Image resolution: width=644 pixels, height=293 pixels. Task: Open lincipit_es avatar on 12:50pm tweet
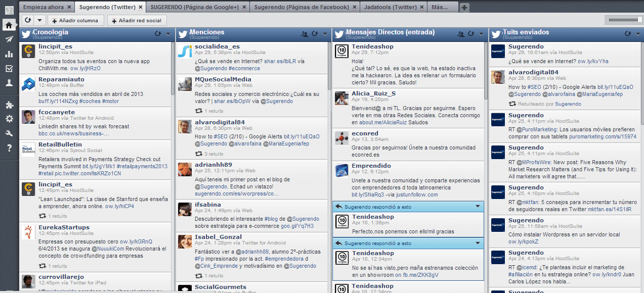(x=28, y=51)
